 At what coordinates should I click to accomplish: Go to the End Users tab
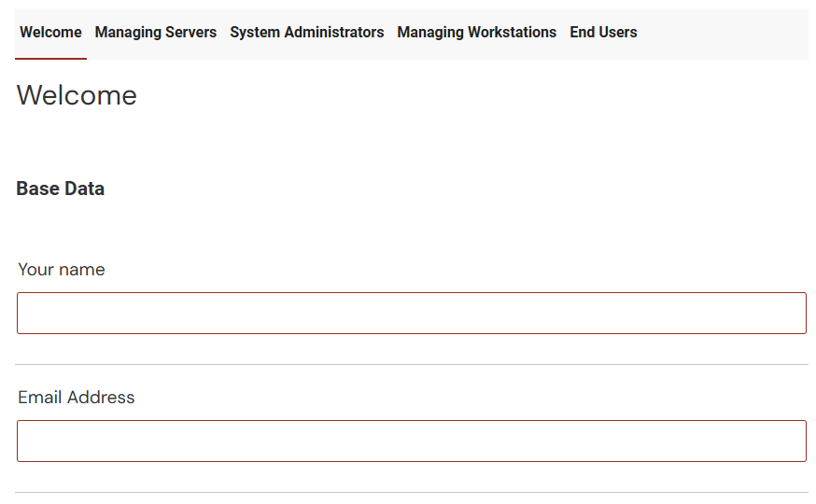603,33
